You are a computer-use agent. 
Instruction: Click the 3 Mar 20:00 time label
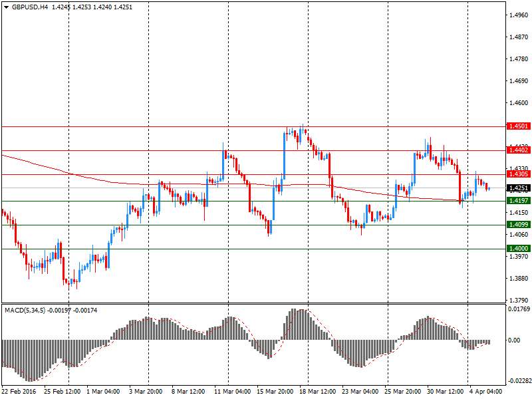coord(146,391)
